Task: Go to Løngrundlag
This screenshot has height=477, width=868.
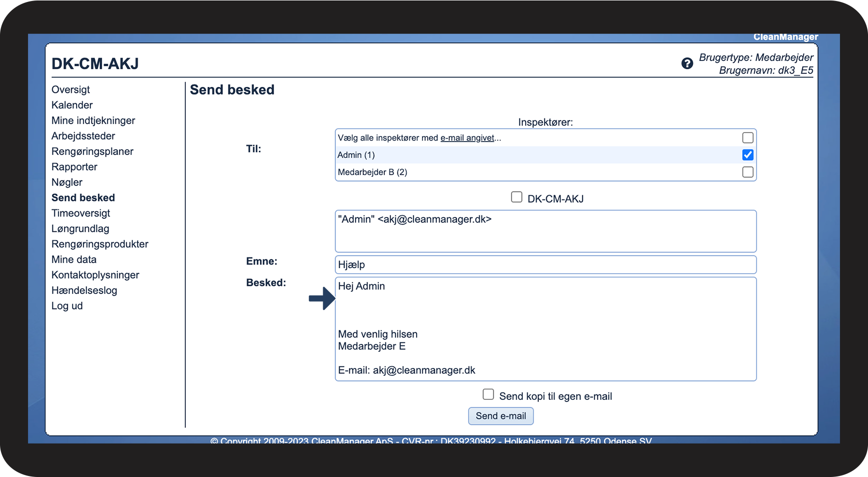Action: click(x=81, y=229)
